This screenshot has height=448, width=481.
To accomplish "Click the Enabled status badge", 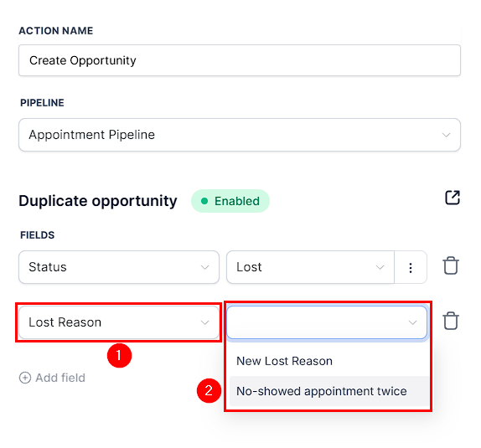I will (x=230, y=201).
